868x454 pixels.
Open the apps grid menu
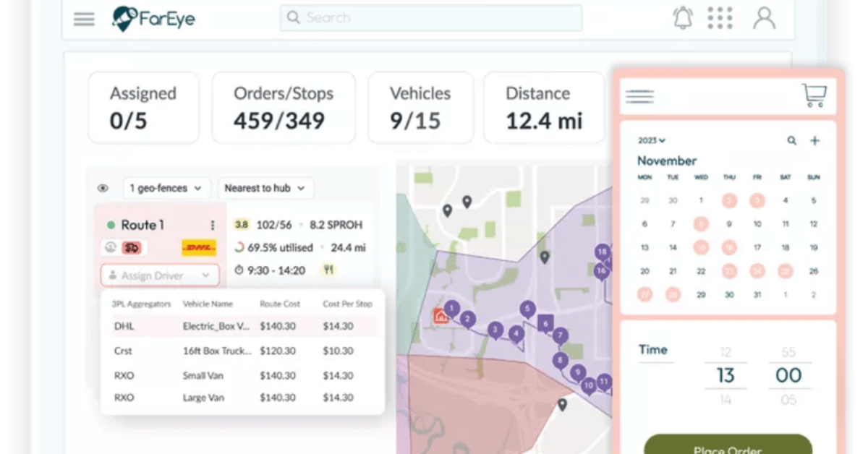[720, 17]
